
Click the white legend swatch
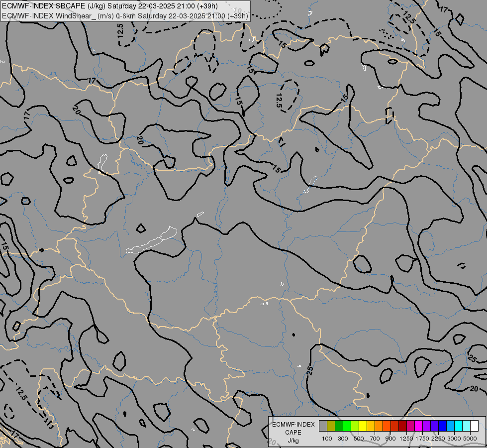(x=474, y=426)
